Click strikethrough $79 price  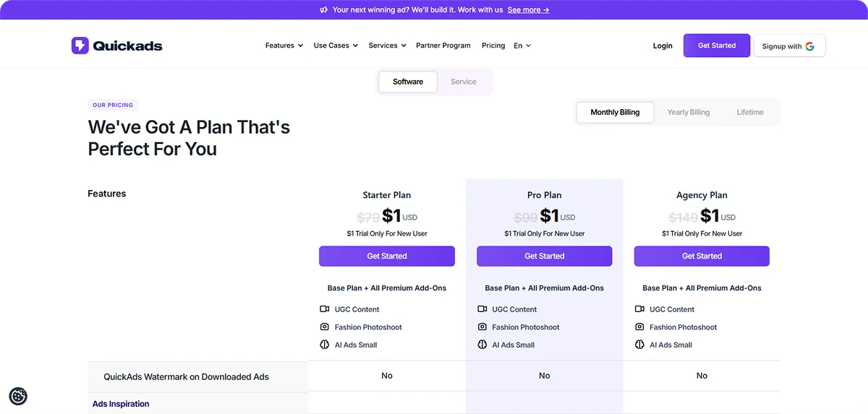[368, 217]
